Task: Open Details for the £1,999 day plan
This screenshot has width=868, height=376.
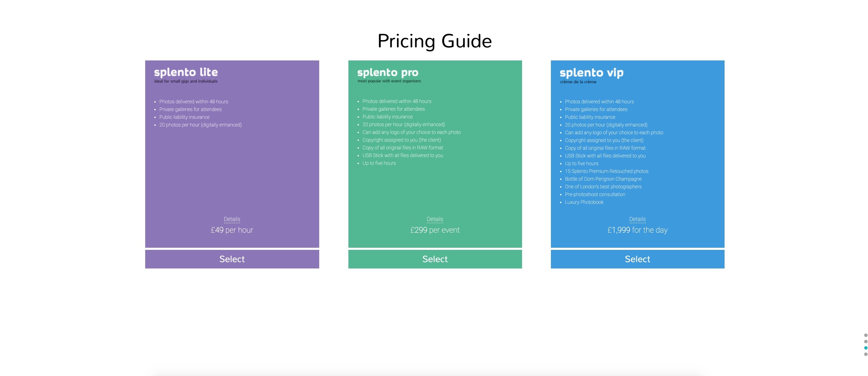Action: (x=637, y=219)
